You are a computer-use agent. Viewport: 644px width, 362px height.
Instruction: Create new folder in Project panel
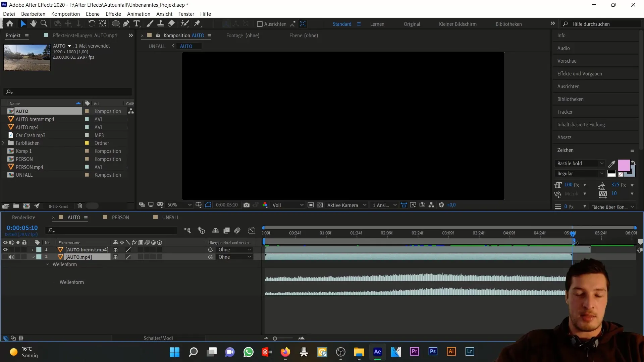click(x=16, y=206)
